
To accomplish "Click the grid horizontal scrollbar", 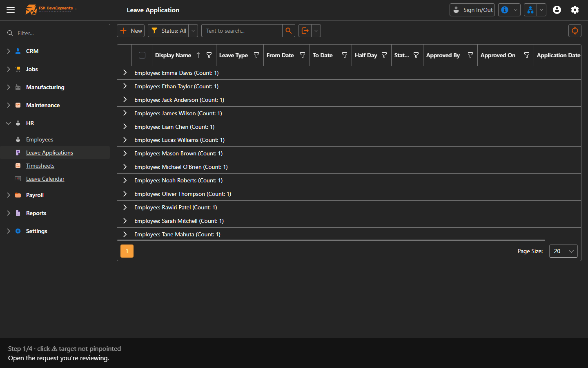I will [331, 240].
